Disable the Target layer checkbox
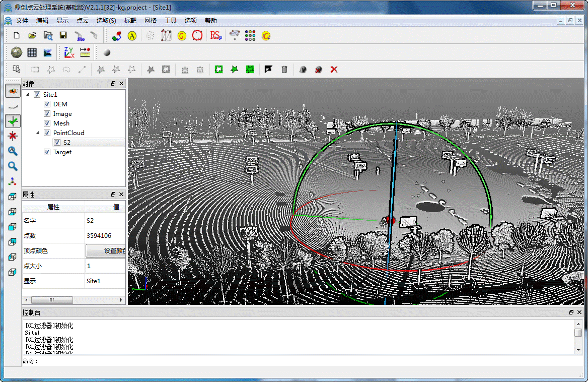 pos(47,152)
